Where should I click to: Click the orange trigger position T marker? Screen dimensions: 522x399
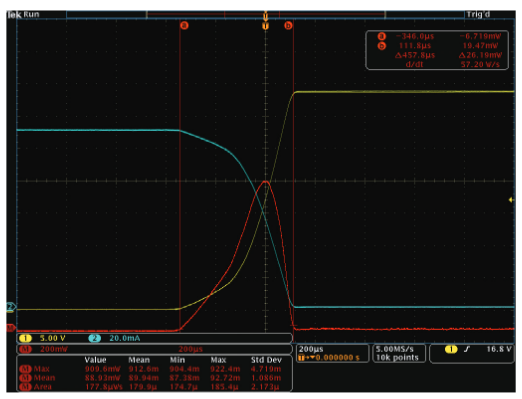(265, 26)
